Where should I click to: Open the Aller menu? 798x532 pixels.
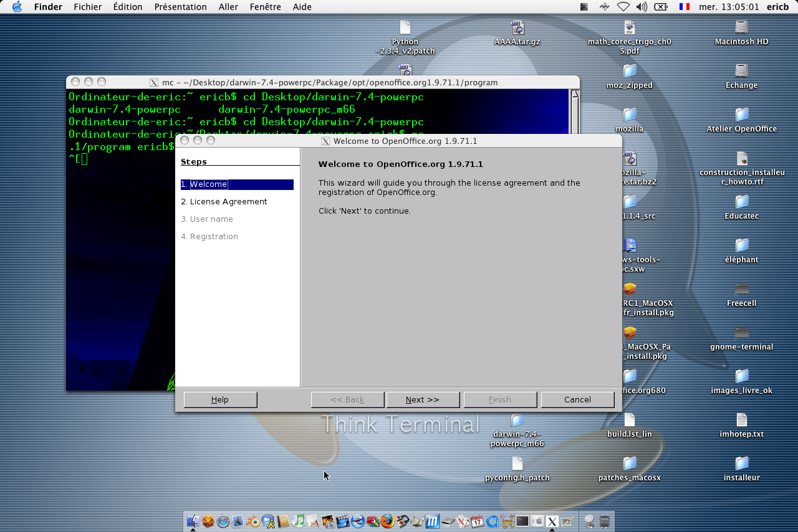[x=228, y=7]
